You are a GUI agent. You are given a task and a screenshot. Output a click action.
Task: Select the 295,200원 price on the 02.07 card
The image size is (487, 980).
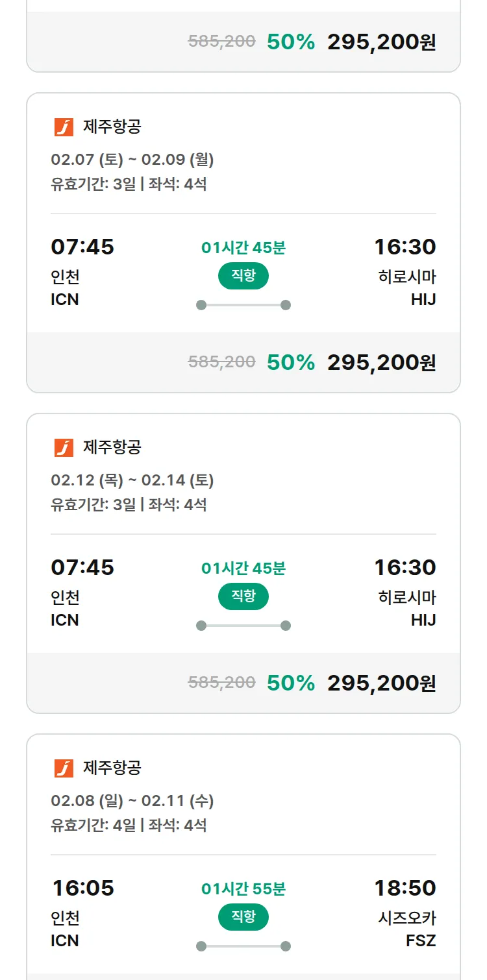(x=381, y=362)
